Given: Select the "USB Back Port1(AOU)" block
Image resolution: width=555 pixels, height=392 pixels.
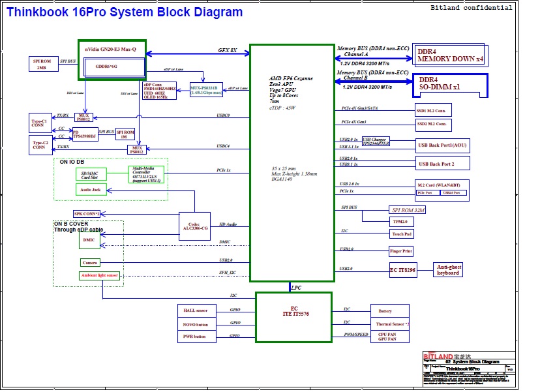Looking at the screenshot, I should click(442, 145).
